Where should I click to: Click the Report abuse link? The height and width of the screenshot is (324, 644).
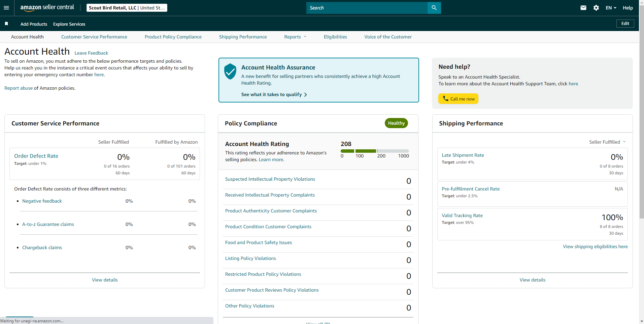pos(19,88)
